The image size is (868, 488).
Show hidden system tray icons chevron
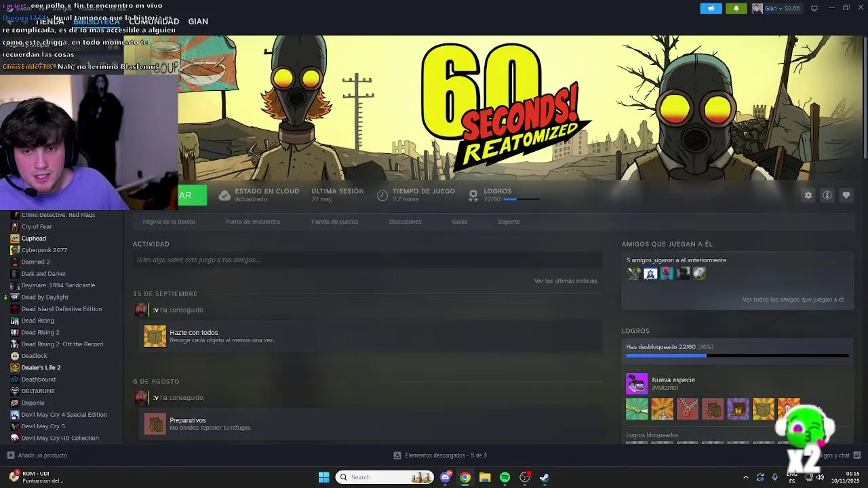click(x=746, y=477)
